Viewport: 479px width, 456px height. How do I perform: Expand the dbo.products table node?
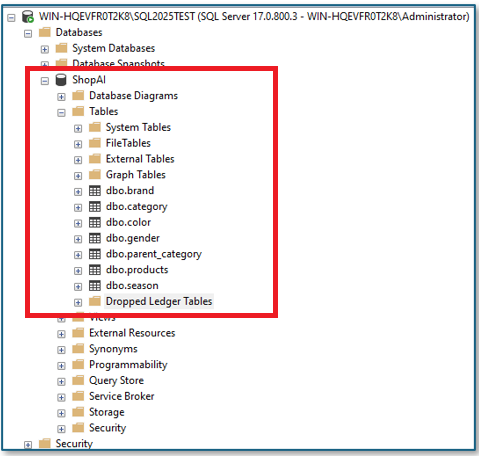click(78, 271)
